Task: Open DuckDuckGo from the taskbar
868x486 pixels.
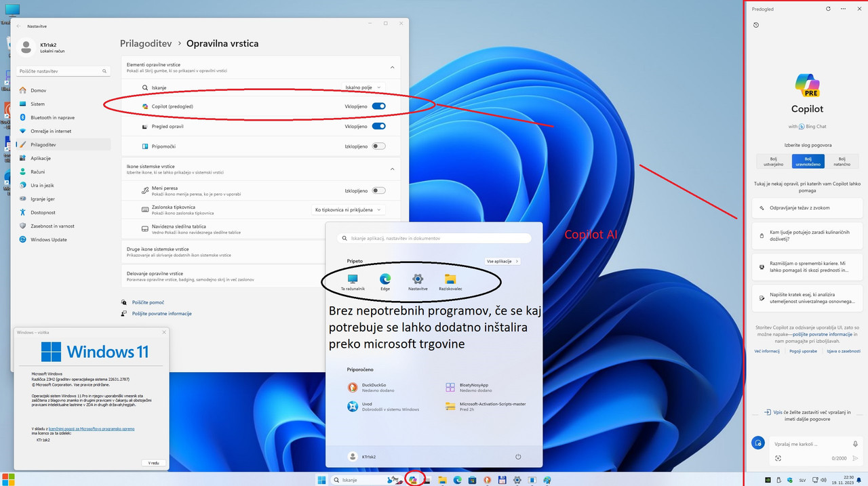Action: pos(487,480)
